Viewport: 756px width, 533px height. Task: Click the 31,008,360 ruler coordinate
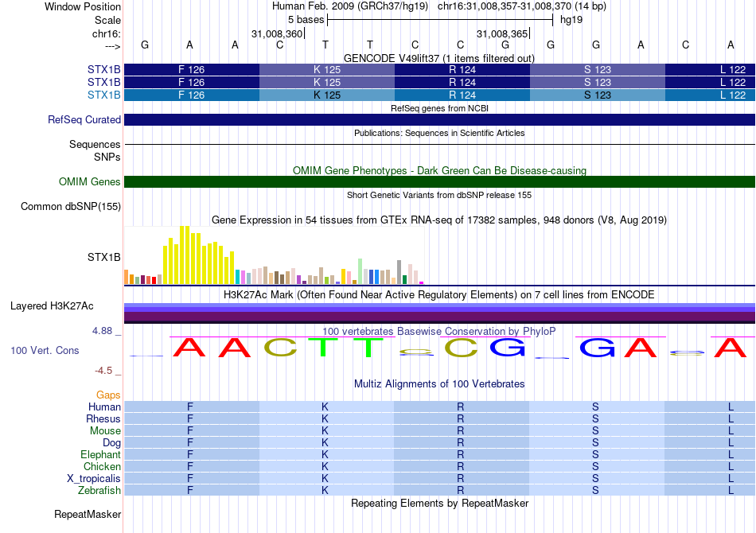277,33
